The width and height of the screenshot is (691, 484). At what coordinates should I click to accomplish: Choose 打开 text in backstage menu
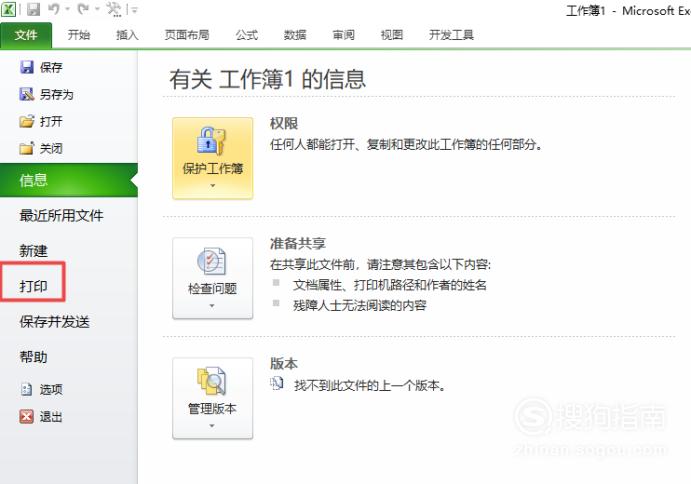pyautogui.click(x=51, y=121)
